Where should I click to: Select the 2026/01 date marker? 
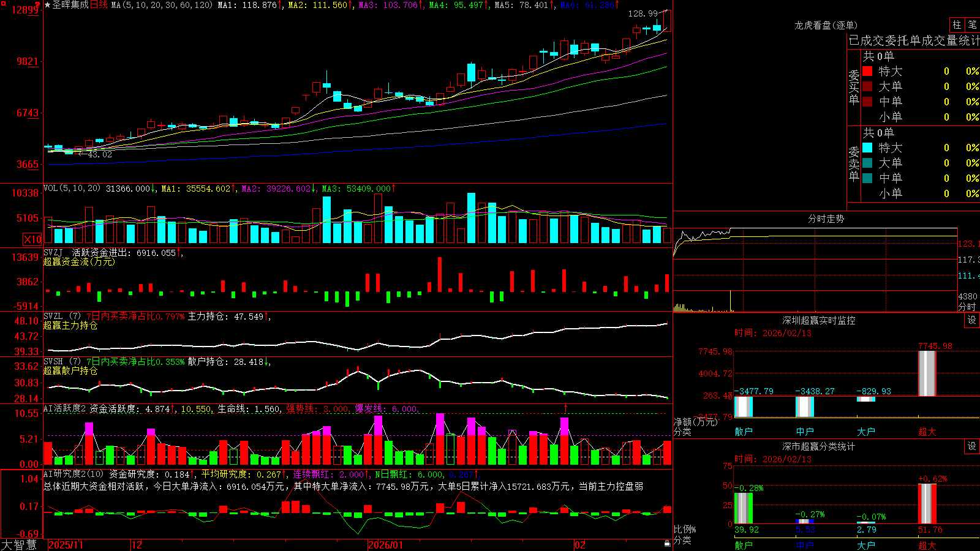[386, 545]
